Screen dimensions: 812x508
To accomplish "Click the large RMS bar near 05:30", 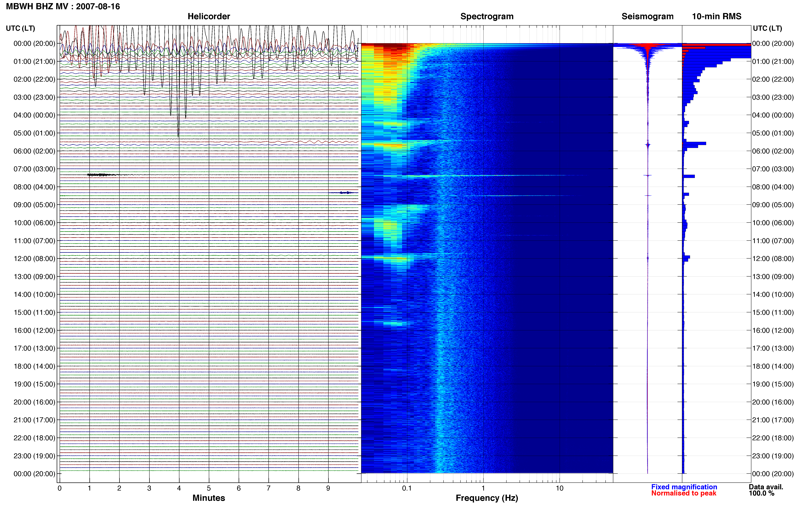I will point(694,144).
